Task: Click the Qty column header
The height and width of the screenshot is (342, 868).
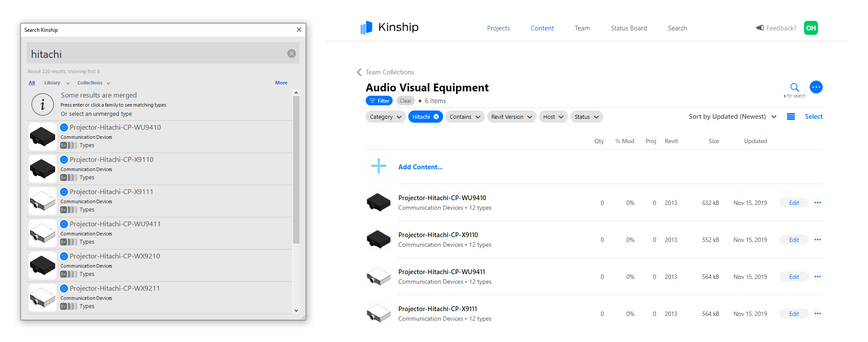Action: point(599,141)
